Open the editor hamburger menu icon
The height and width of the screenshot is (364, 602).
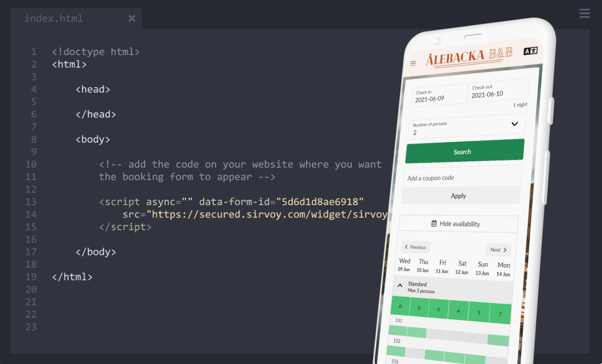coord(584,13)
